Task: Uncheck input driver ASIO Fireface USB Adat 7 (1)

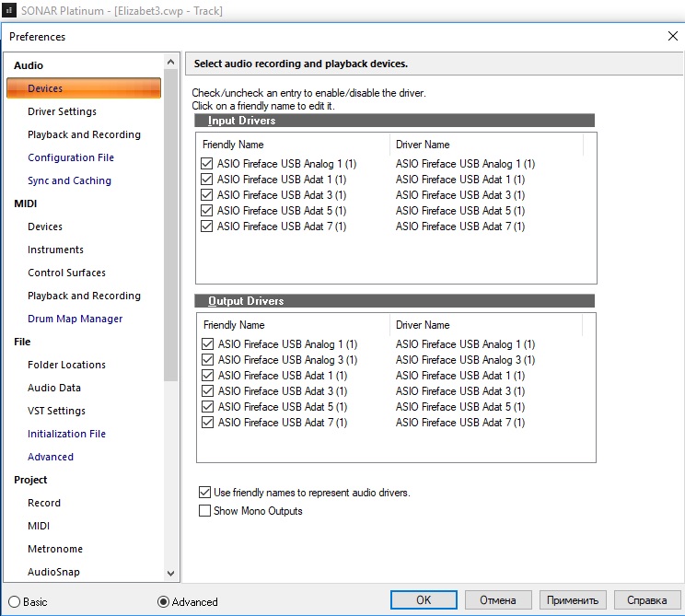Action: (206, 227)
